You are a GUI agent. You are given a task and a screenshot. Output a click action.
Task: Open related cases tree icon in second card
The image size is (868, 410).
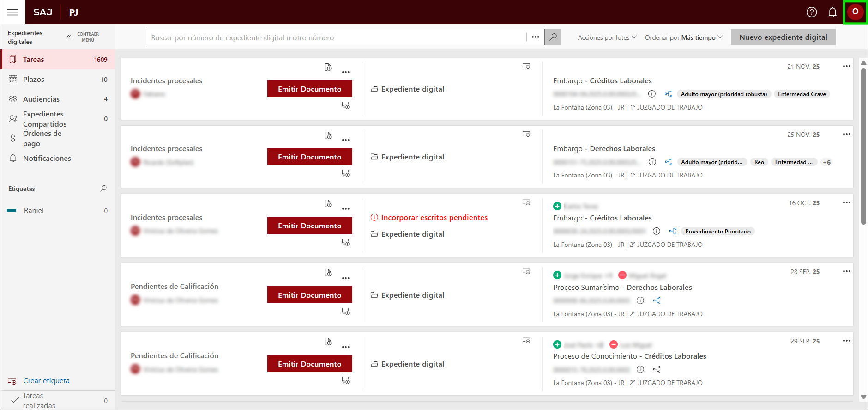(x=669, y=162)
